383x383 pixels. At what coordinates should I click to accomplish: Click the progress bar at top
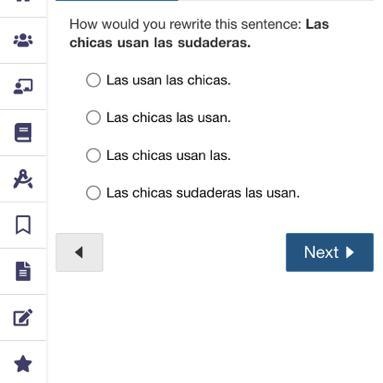(215, 0)
